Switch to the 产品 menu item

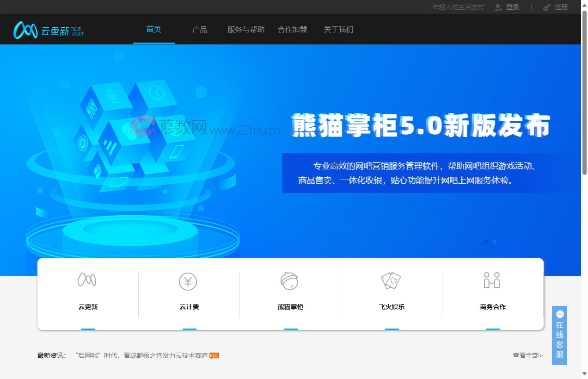[200, 29]
